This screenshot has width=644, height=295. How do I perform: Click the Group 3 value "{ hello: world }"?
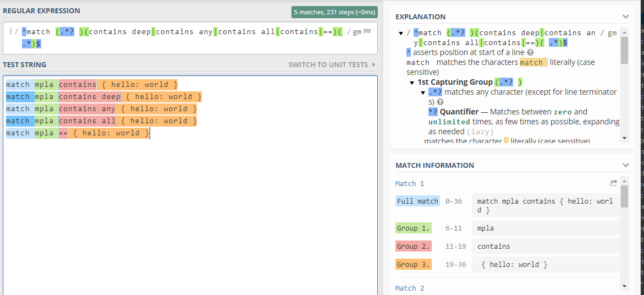[x=514, y=264]
